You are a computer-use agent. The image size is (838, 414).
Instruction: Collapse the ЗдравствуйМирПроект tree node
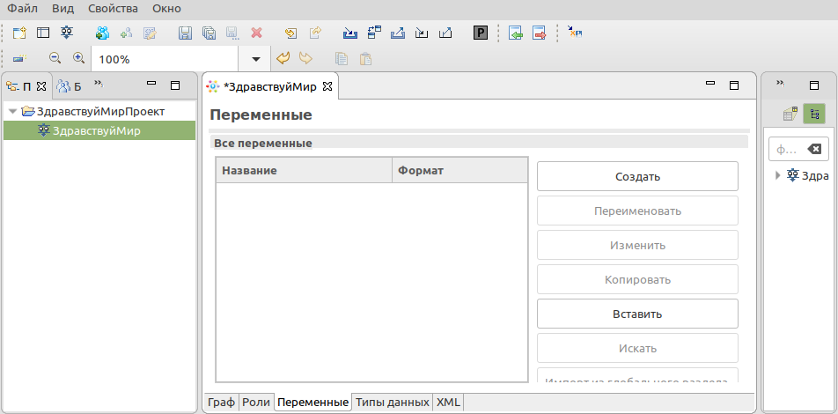tap(13, 112)
